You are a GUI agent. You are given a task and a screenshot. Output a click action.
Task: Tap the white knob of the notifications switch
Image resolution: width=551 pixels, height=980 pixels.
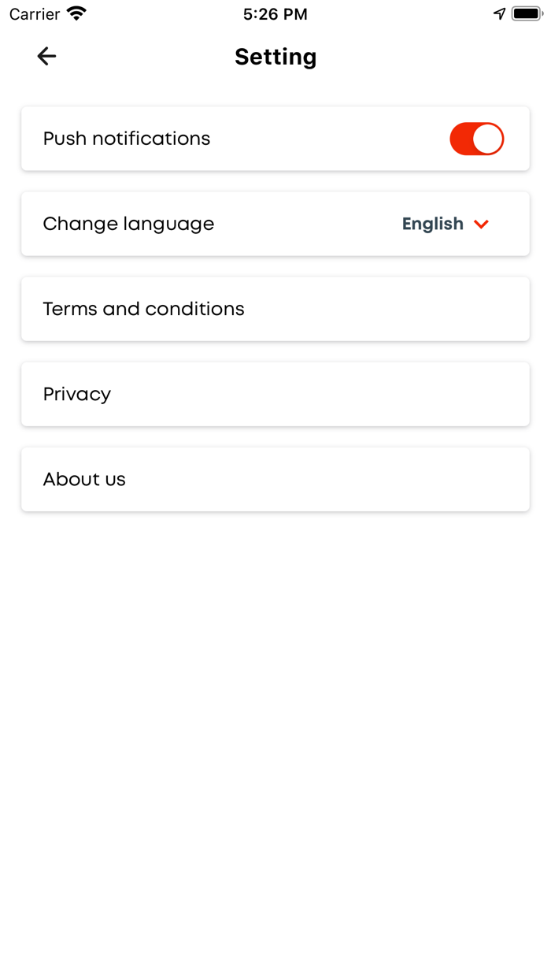click(488, 139)
